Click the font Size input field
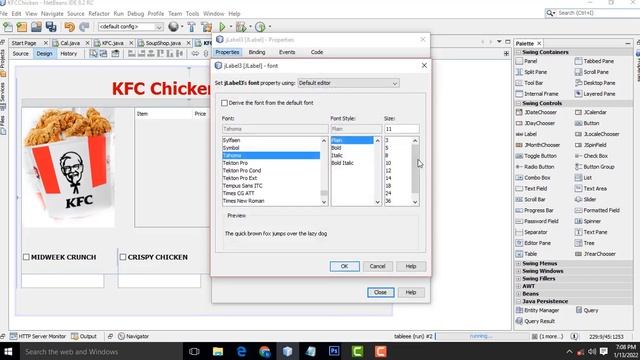Image resolution: width=640 pixels, height=360 pixels. click(x=402, y=129)
